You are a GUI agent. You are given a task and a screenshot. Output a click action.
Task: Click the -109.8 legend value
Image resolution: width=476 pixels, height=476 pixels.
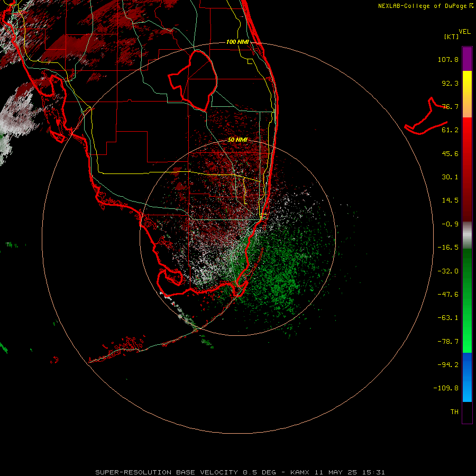[446, 388]
